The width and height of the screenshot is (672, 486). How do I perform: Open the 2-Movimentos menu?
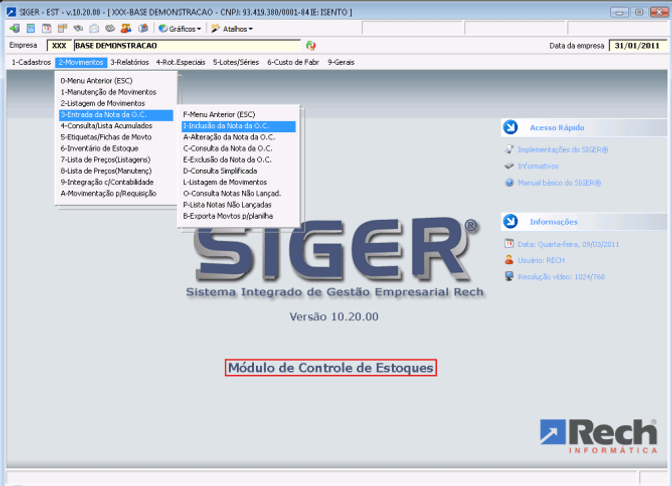[81, 62]
